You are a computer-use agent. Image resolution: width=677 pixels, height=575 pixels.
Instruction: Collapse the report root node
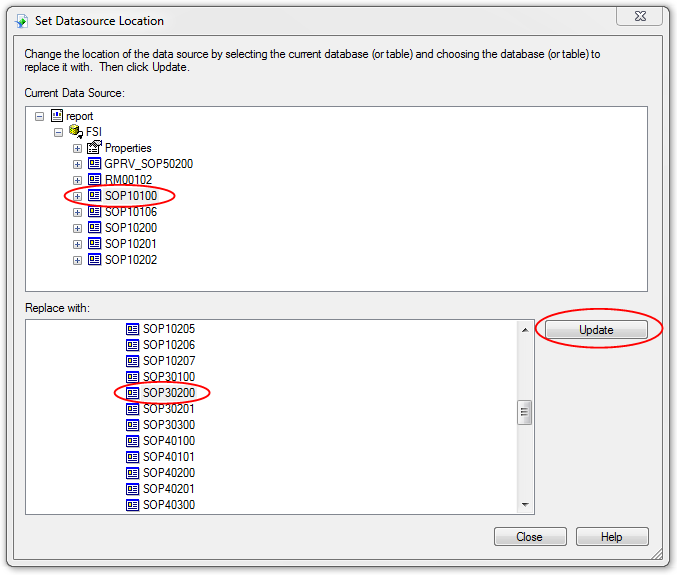tap(40, 116)
